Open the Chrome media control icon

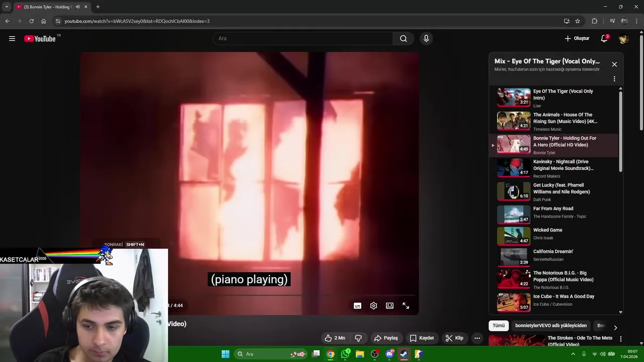tap(612, 21)
